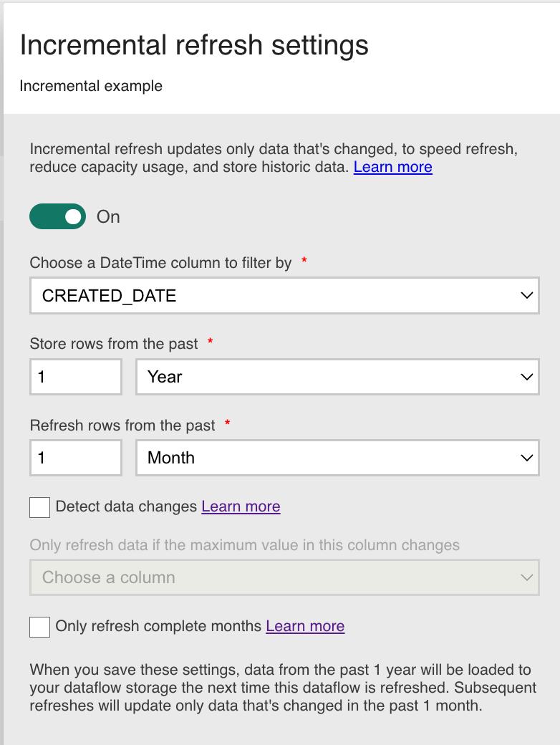Check Only refresh complete months

39,627
